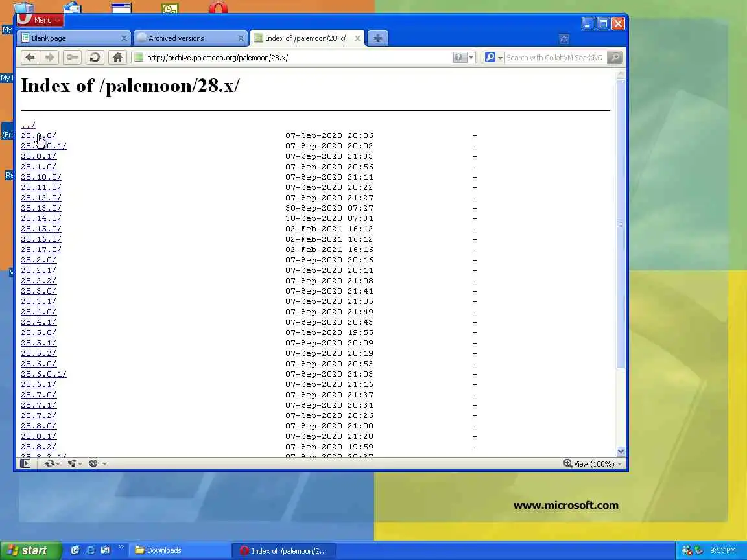747x560 pixels.
Task: Open the 28.2.2/ folder link
Action: pyautogui.click(x=39, y=281)
